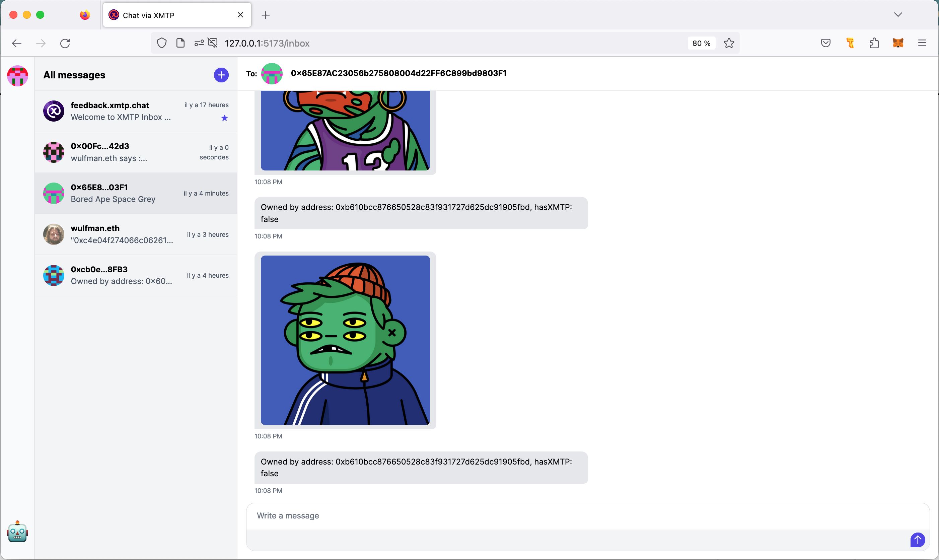The width and height of the screenshot is (939, 560).
Task: Open Pocket save icon
Action: [825, 44]
